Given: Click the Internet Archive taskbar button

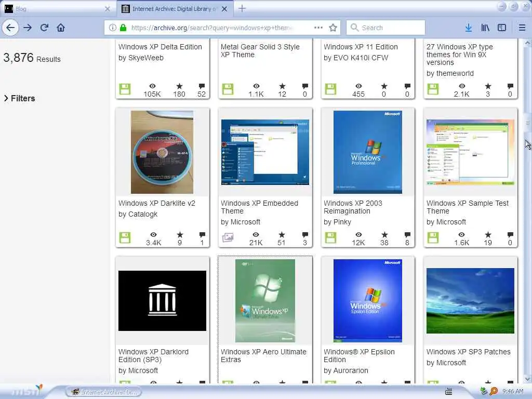Looking at the screenshot, I should (104, 392).
